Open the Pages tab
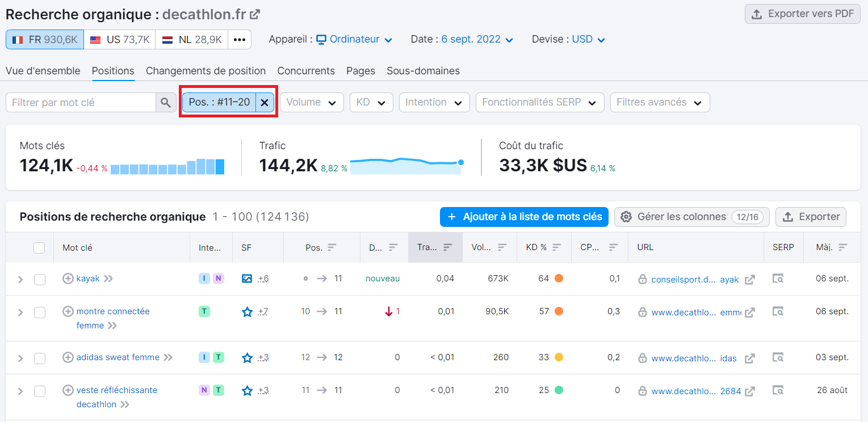This screenshot has height=422, width=868. tap(360, 71)
